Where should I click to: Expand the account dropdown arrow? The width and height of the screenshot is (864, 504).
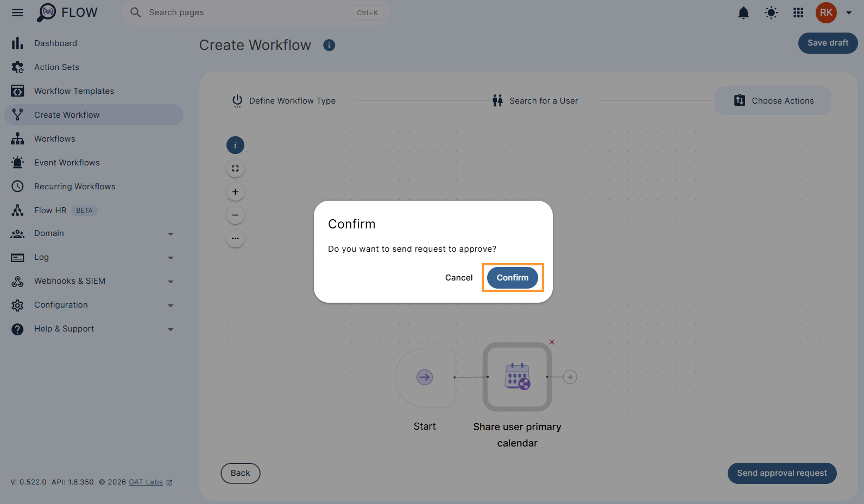(x=849, y=12)
